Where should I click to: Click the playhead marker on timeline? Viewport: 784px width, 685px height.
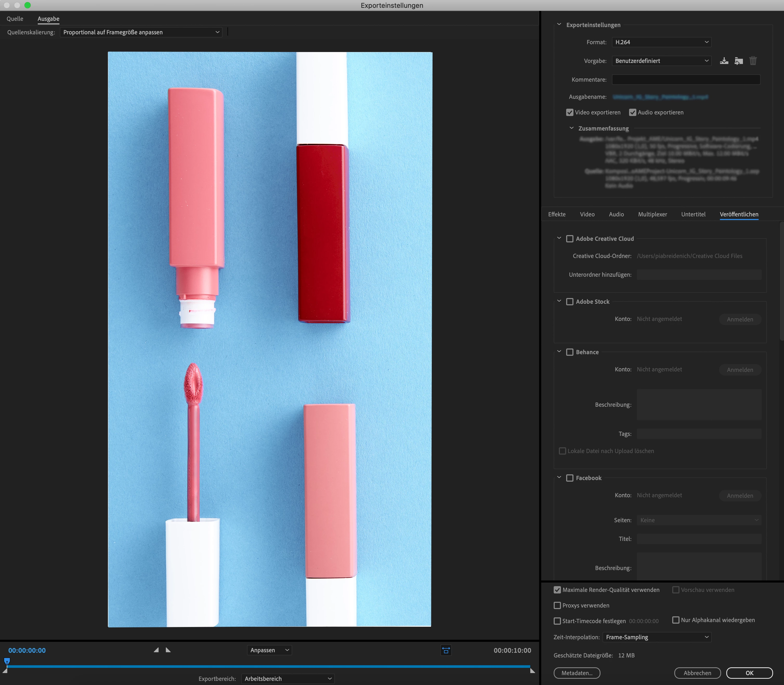click(7, 661)
